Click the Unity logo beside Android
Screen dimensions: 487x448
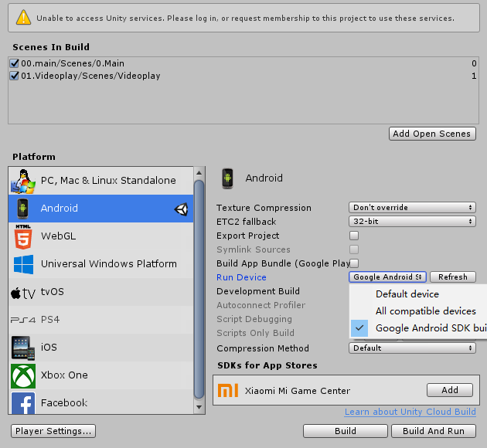(181, 209)
